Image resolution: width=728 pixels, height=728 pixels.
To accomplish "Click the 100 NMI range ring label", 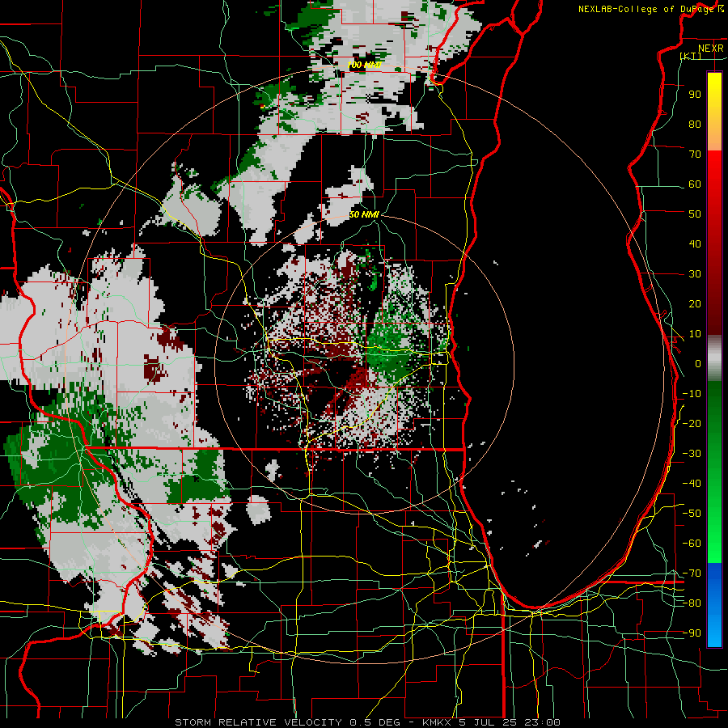I will (x=365, y=65).
